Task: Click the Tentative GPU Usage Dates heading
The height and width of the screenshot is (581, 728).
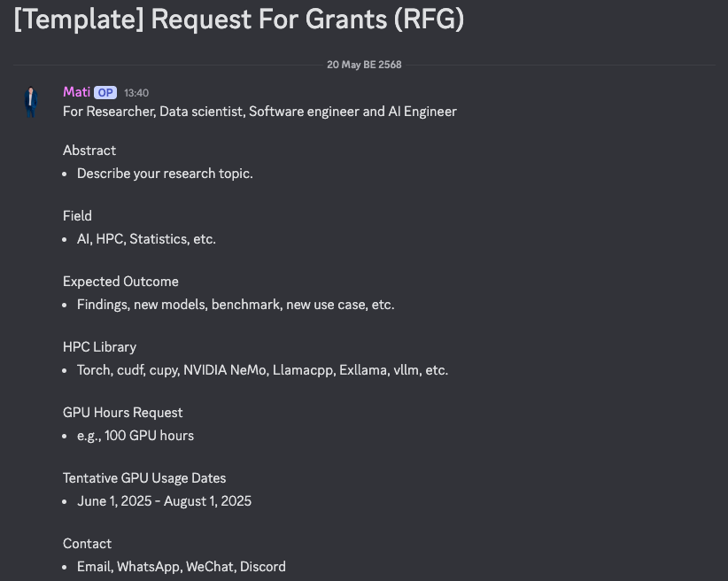Action: point(144,478)
